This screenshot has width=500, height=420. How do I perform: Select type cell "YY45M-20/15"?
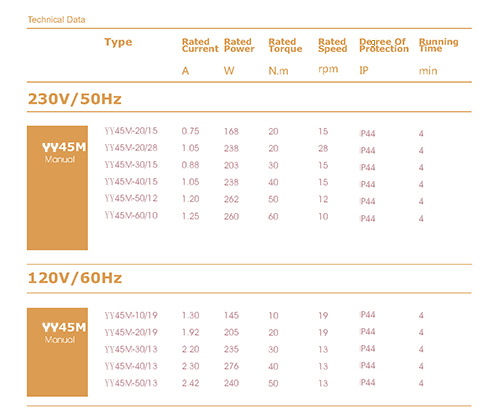tap(131, 131)
